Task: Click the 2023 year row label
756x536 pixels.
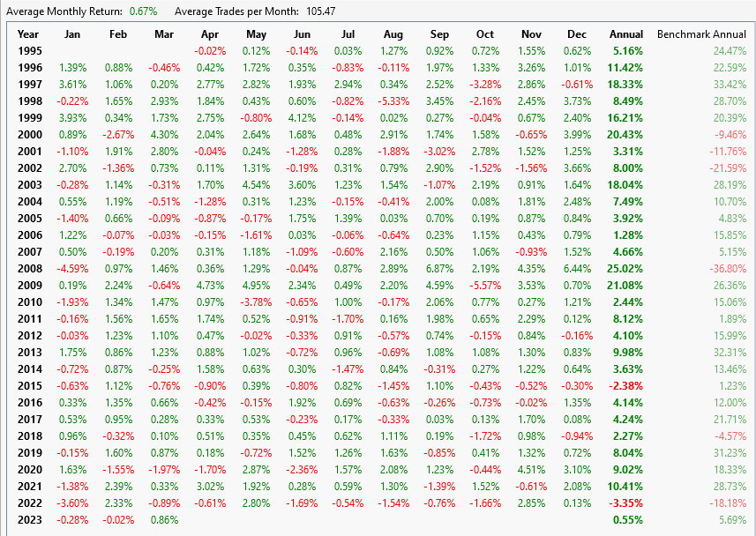Action: (29, 520)
